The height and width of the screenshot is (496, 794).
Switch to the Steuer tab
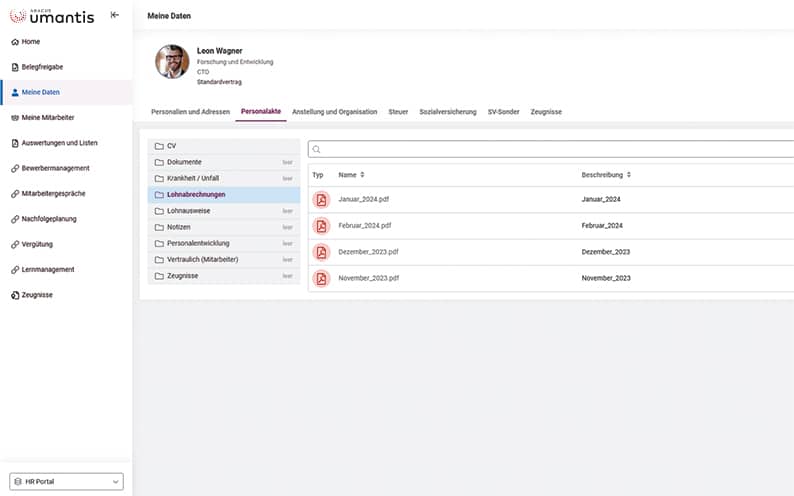pyautogui.click(x=398, y=112)
